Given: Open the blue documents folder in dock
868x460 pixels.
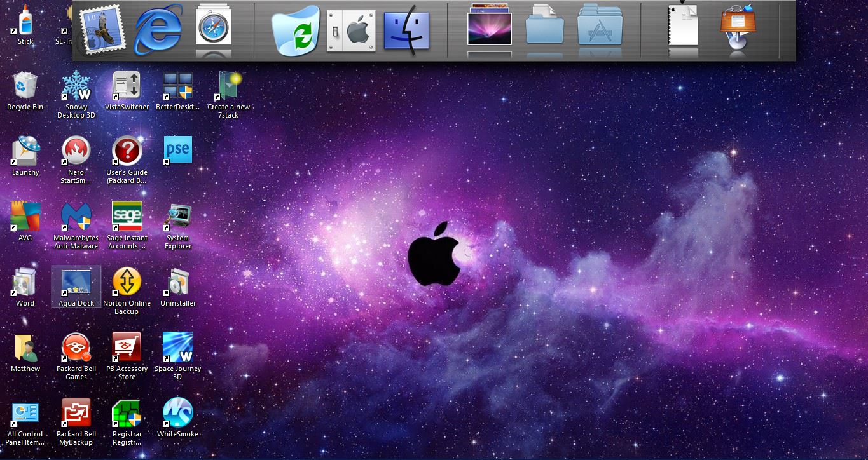Looking at the screenshot, I should coord(545,27).
